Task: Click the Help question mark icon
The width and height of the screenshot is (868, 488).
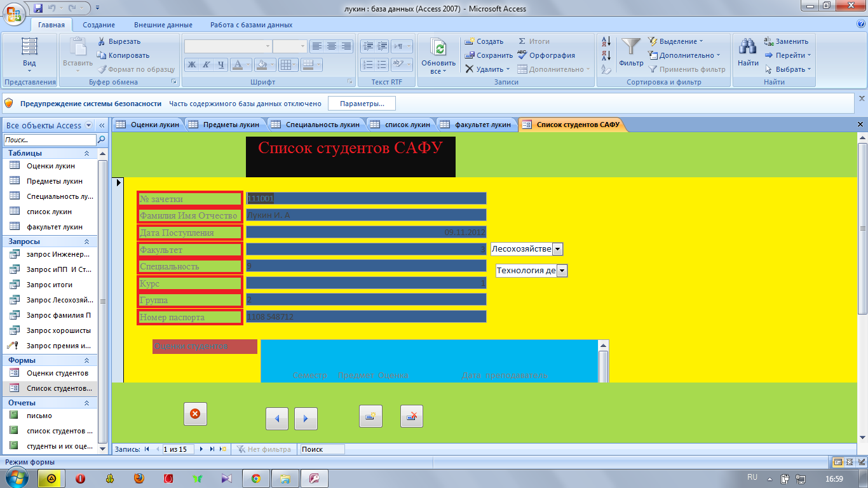Action: coord(862,24)
